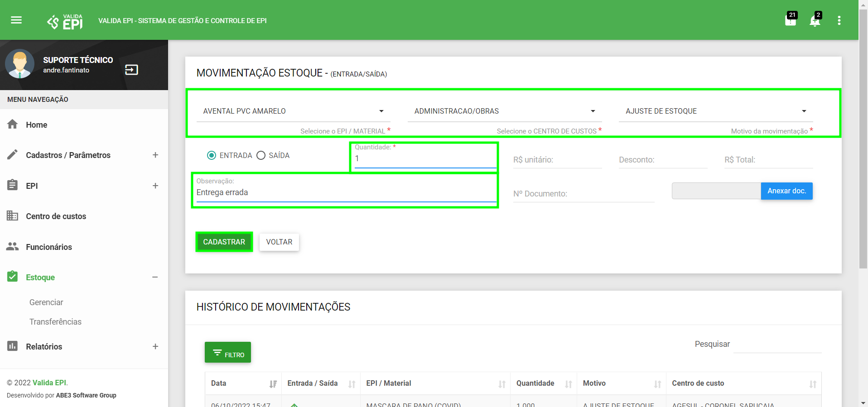868x407 pixels.
Task: Expand the EPI menu plus sign
Action: pos(155,186)
